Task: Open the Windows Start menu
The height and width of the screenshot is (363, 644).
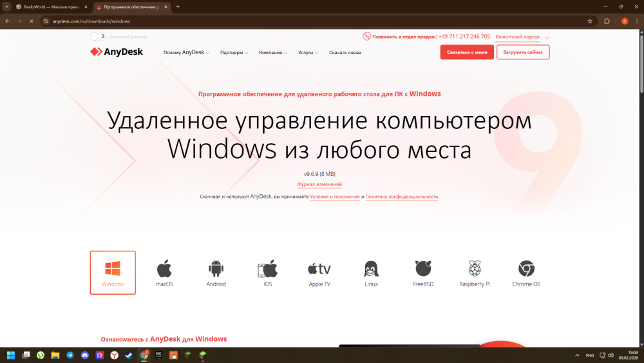Action: 11,355
